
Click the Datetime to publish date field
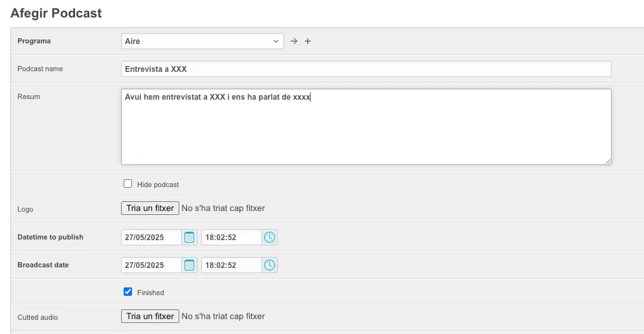(x=151, y=238)
